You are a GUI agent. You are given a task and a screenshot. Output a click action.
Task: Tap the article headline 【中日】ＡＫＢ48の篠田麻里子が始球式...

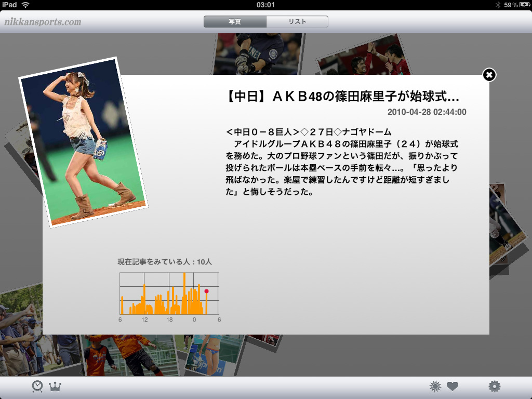(343, 96)
